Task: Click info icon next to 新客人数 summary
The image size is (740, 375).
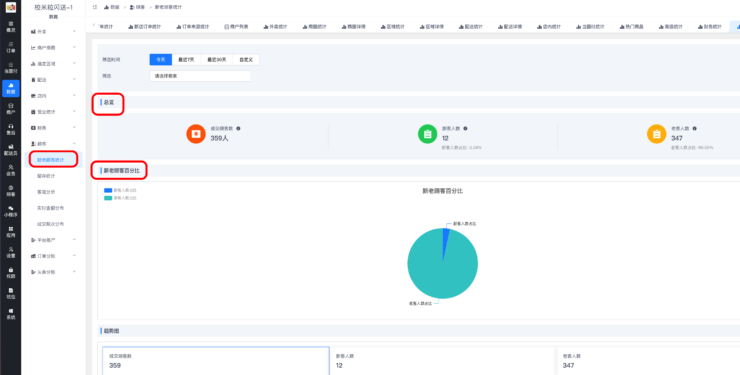Action: click(x=465, y=128)
